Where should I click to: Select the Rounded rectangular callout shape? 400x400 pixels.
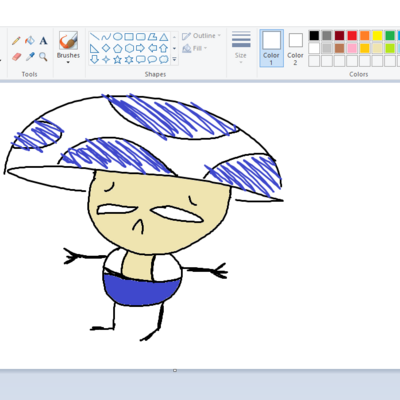pyautogui.click(x=141, y=60)
